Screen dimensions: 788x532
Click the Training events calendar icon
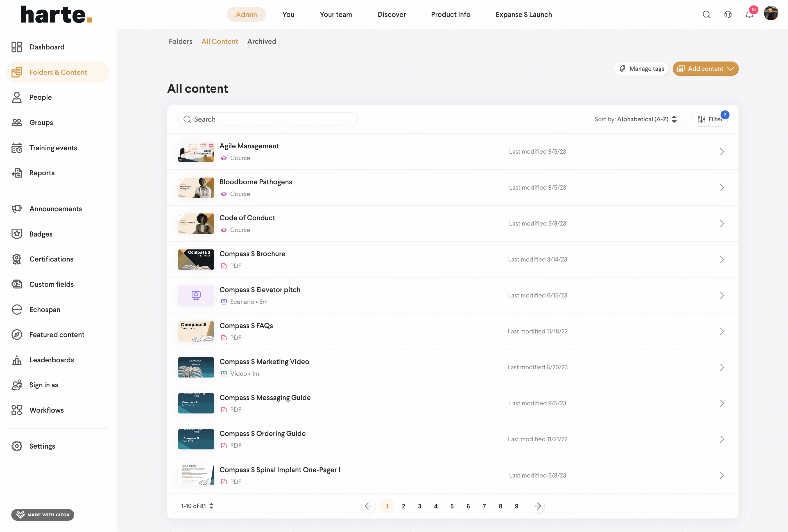[17, 148]
